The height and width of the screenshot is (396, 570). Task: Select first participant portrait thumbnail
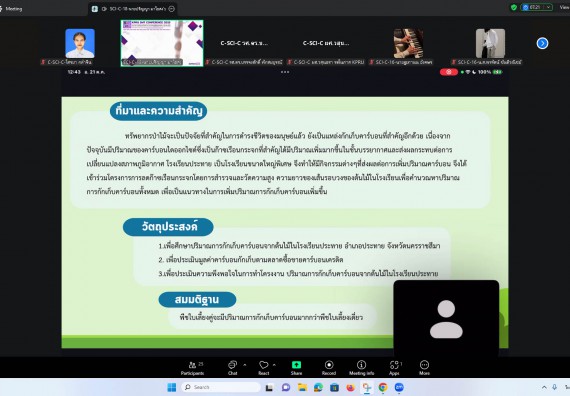80,43
